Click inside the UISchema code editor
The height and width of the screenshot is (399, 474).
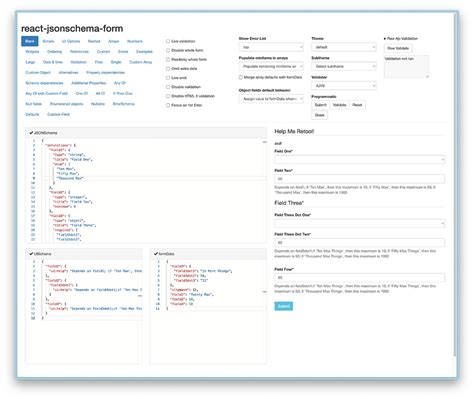click(x=84, y=311)
